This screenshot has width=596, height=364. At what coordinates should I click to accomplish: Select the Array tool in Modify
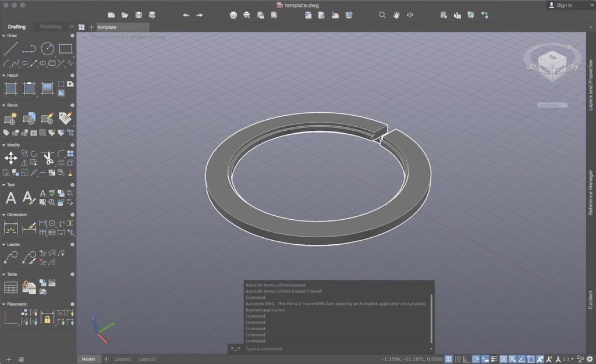[70, 154]
